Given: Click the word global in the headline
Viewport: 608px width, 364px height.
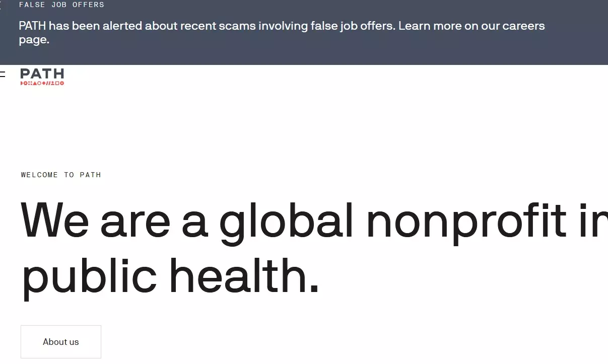Looking at the screenshot, I should [x=286, y=221].
